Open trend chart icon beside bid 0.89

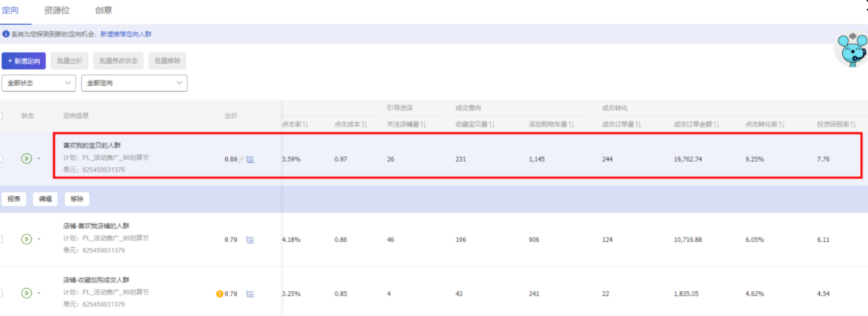(x=250, y=159)
